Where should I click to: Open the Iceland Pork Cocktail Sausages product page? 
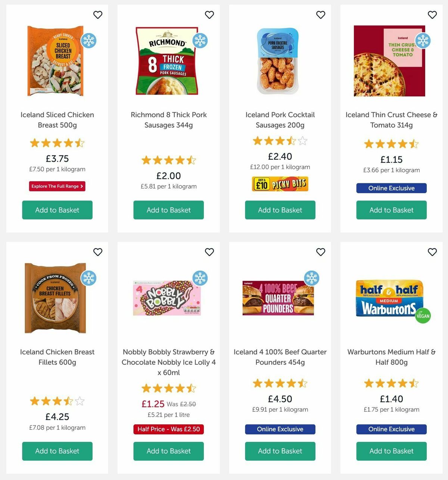280,120
